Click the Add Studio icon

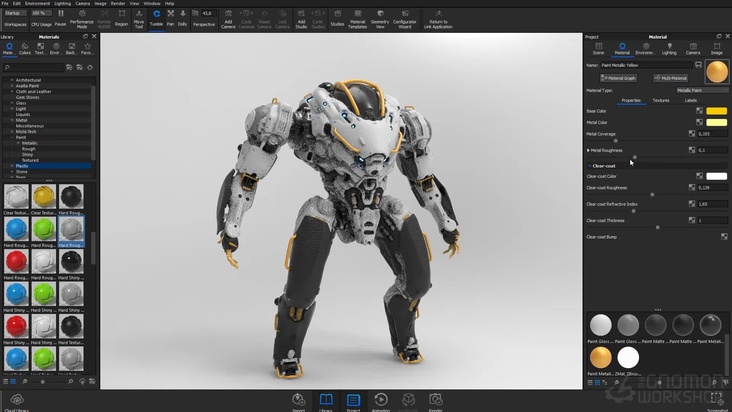tap(301, 19)
